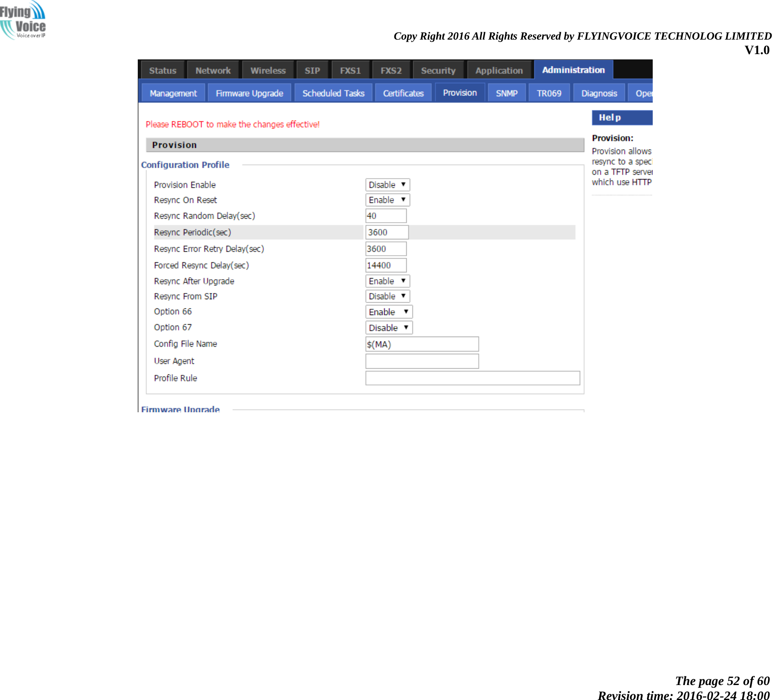Open the Firmware Upgrade sub-tab
Viewport: 772px width, 700px height.
click(249, 93)
